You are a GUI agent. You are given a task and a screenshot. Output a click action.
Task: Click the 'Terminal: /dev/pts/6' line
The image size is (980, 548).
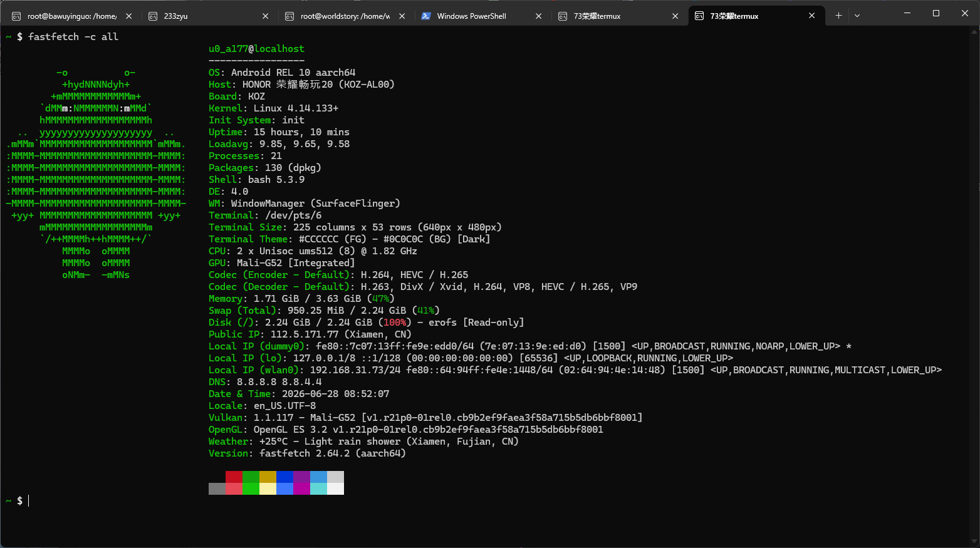tap(265, 215)
